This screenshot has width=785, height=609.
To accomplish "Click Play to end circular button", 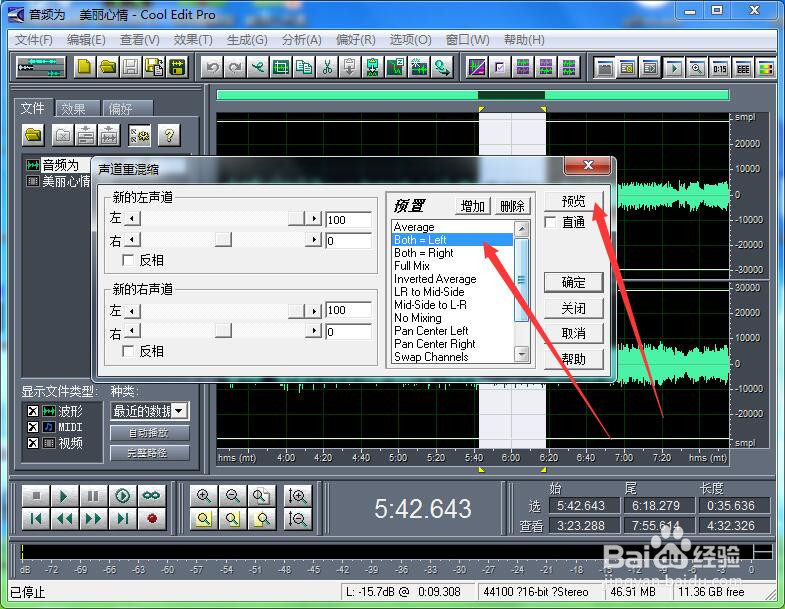I will pos(122,496).
